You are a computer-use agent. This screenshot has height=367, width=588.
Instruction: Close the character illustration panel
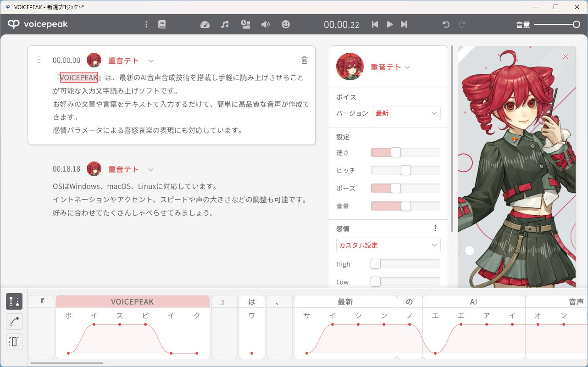click(566, 56)
